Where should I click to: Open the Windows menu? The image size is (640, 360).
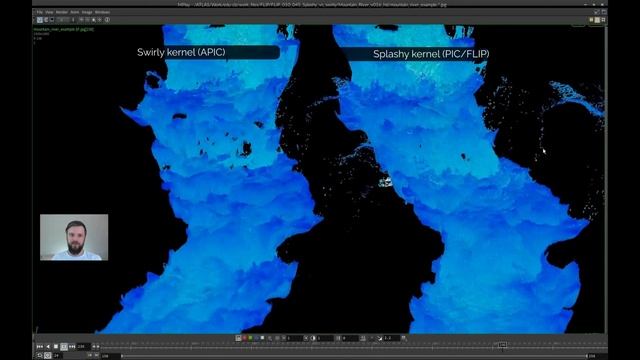click(x=102, y=12)
